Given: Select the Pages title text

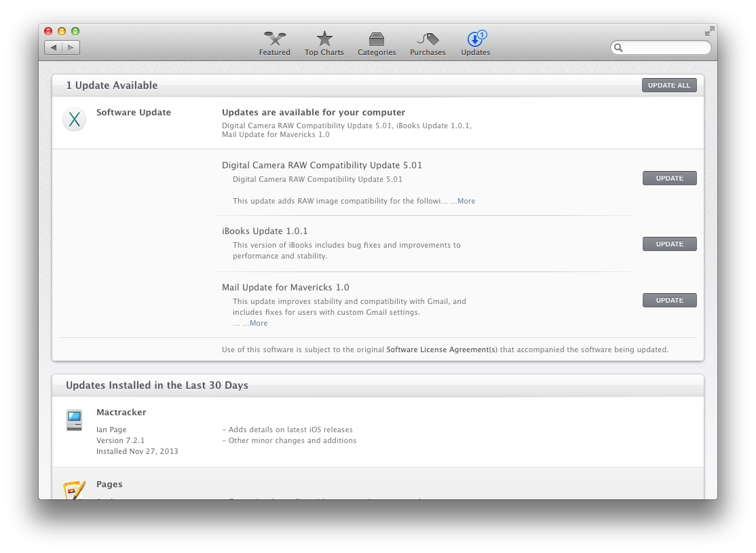Looking at the screenshot, I should pyautogui.click(x=109, y=484).
